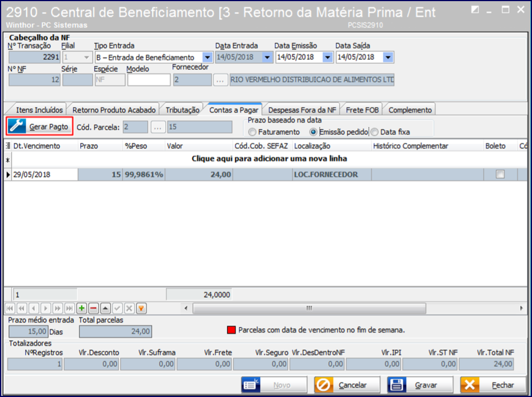Click the Dt.Vencimento column header

pyautogui.click(x=45, y=146)
